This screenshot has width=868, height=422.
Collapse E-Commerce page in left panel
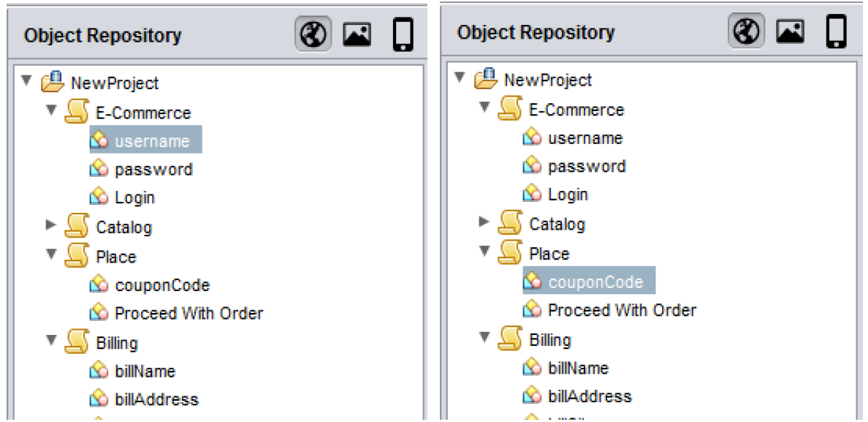tap(51, 111)
